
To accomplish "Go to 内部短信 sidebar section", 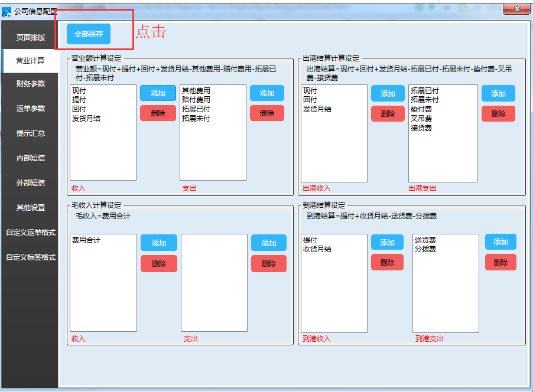I will [x=30, y=158].
